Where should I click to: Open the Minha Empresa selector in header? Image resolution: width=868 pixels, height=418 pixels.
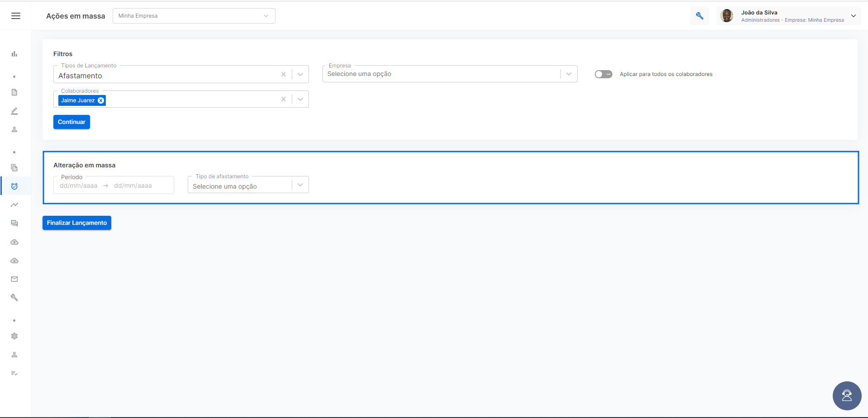(194, 16)
